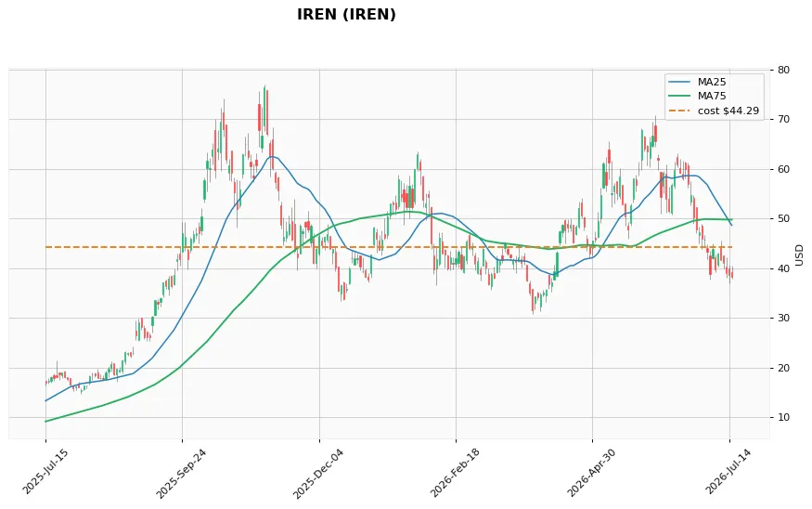
Task: Click the 2025-Dec-04 date axis label
Action: click(x=318, y=473)
